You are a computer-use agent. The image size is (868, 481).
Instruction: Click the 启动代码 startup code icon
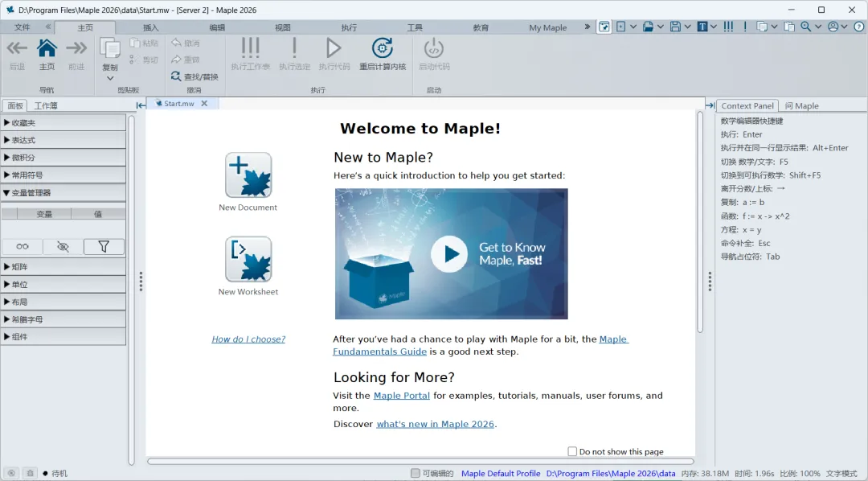click(x=434, y=48)
